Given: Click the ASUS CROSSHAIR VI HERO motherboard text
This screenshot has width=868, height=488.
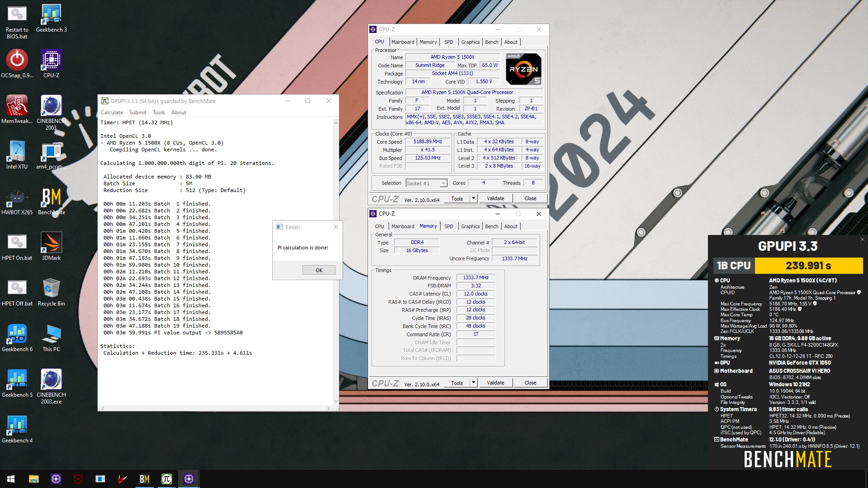Looking at the screenshot, I should click(x=799, y=371).
